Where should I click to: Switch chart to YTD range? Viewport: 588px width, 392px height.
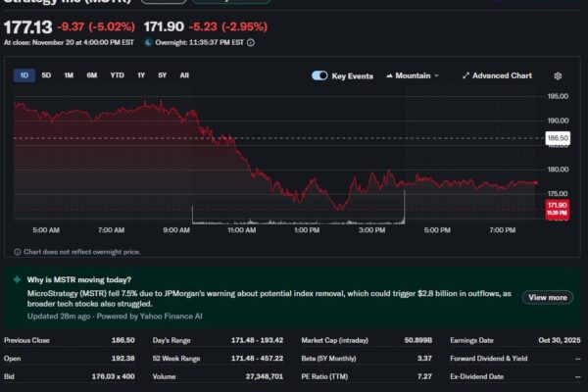click(117, 75)
